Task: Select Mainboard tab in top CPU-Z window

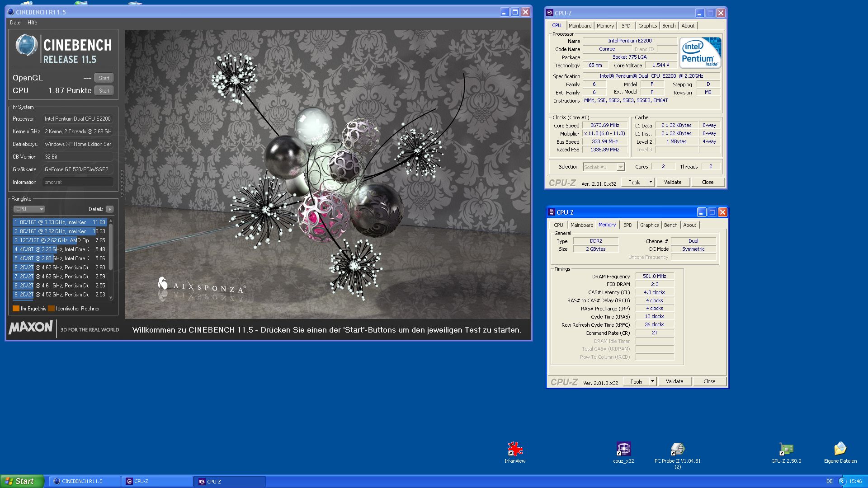Action: tap(580, 26)
